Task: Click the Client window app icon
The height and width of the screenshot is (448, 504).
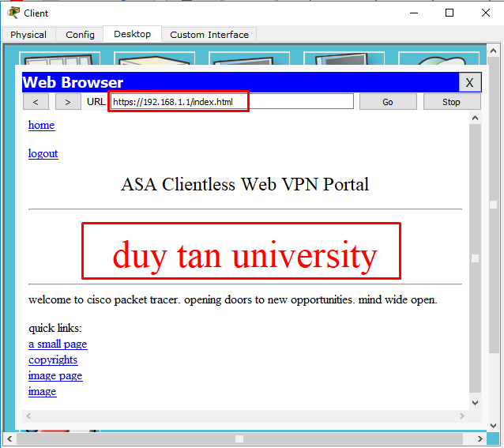Action: (x=13, y=13)
